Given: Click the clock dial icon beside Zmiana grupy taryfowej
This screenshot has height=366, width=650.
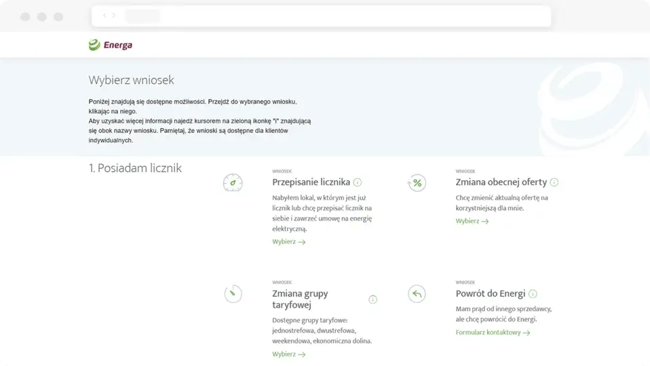Looking at the screenshot, I should click(x=233, y=294).
